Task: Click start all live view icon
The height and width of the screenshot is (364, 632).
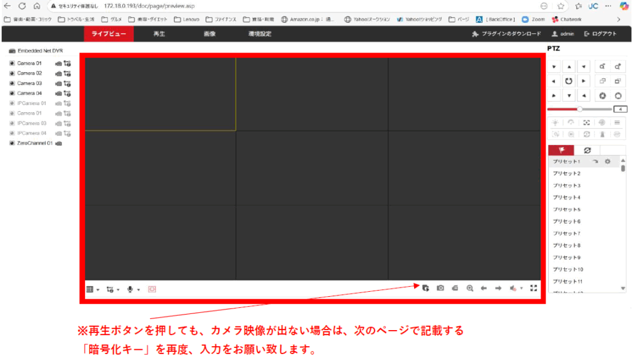Action: point(426,288)
